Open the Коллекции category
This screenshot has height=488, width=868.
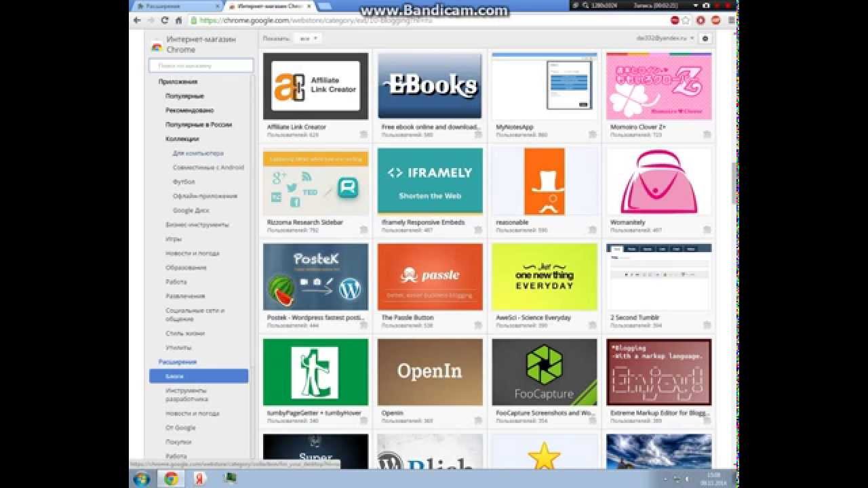coord(182,139)
